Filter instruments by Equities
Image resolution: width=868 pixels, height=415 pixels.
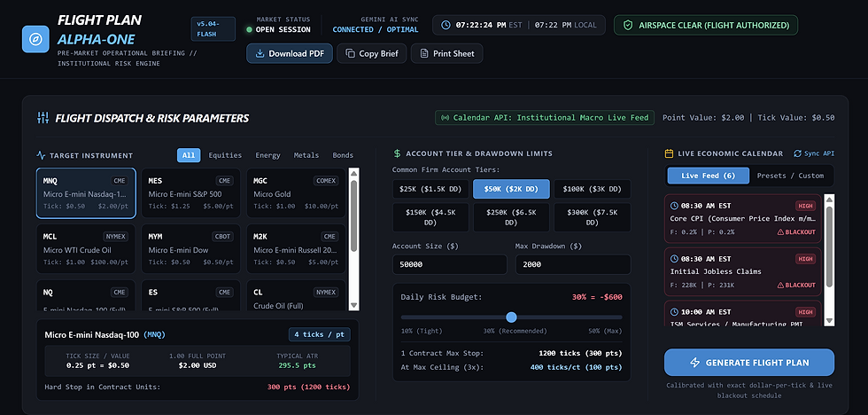click(225, 155)
